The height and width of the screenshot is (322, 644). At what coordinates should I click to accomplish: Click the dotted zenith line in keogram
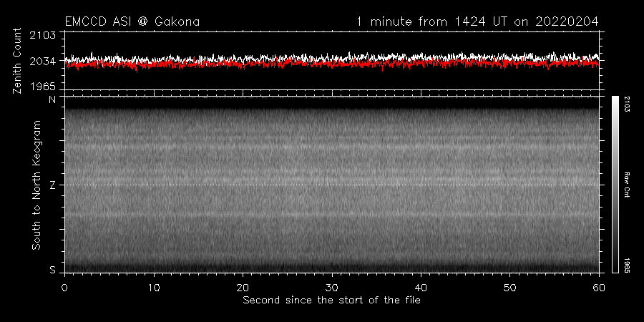(332, 185)
